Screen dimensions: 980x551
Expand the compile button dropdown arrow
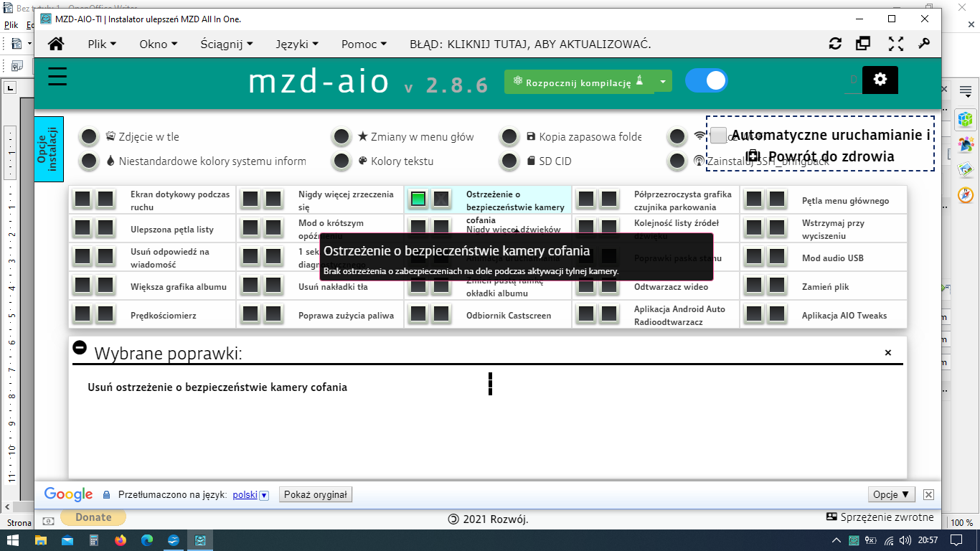pos(663,82)
